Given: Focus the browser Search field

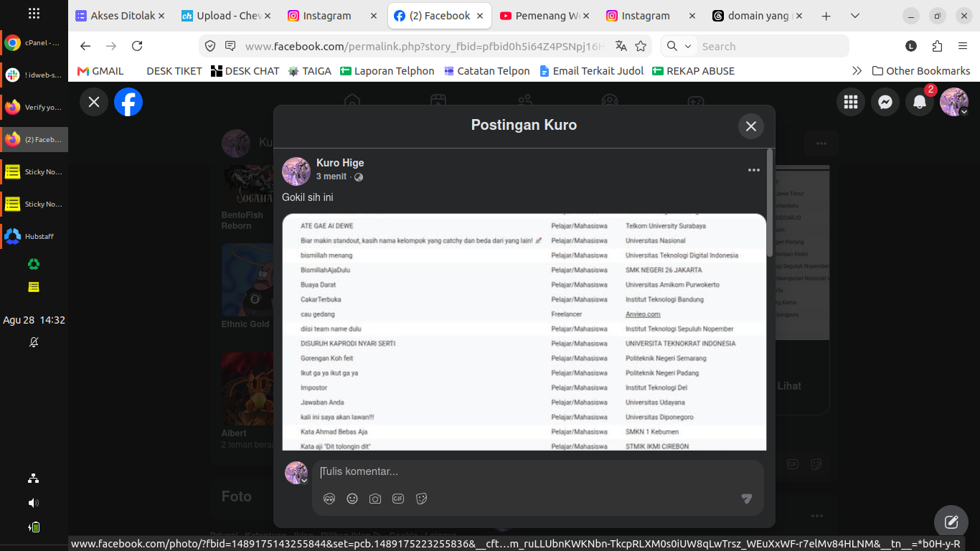Looking at the screenshot, I should pyautogui.click(x=772, y=47).
